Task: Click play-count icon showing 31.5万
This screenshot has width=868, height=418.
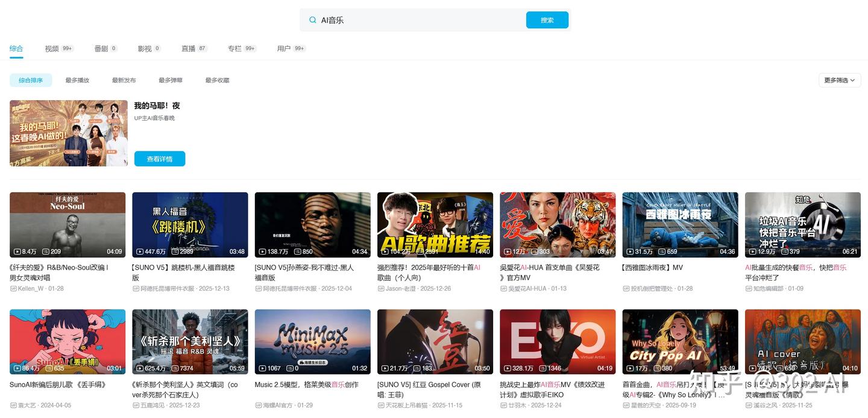Action: coord(631,252)
